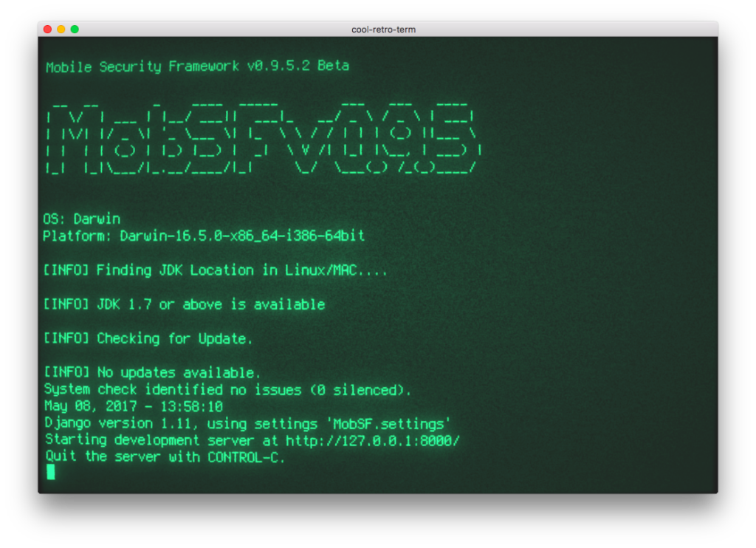This screenshot has width=756, height=548.
Task: Click the http://127.0.0.1:8000/ server URL
Action: click(x=372, y=440)
